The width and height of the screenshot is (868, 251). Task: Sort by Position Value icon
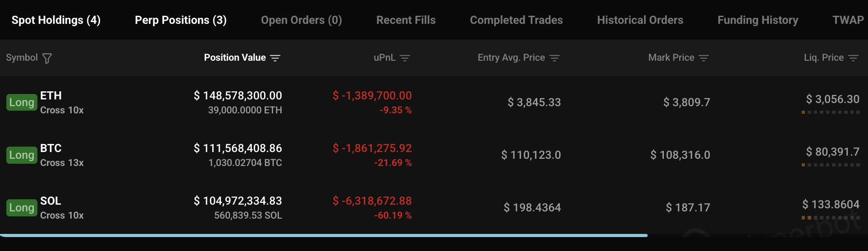(x=275, y=58)
